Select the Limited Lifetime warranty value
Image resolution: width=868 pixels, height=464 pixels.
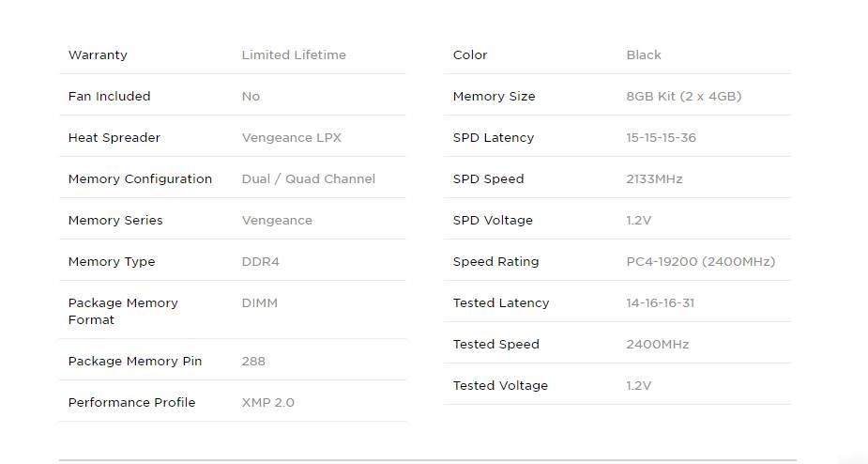click(x=294, y=55)
